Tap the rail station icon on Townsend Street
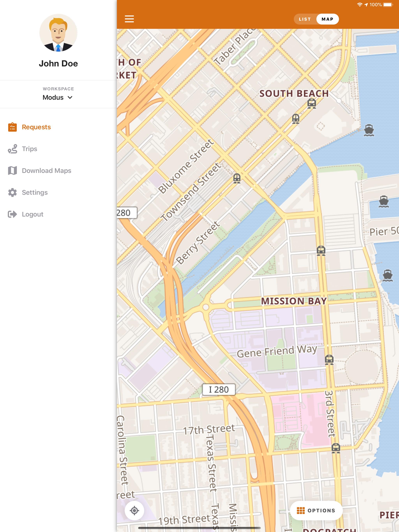This screenshot has width=399, height=532. click(237, 178)
